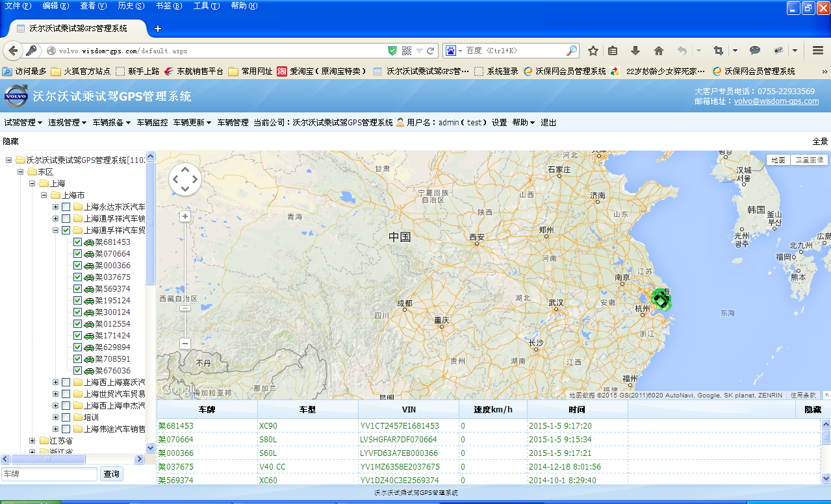The image size is (831, 504).
Task: Expand the 江苏省 tree node
Action: click(32, 441)
